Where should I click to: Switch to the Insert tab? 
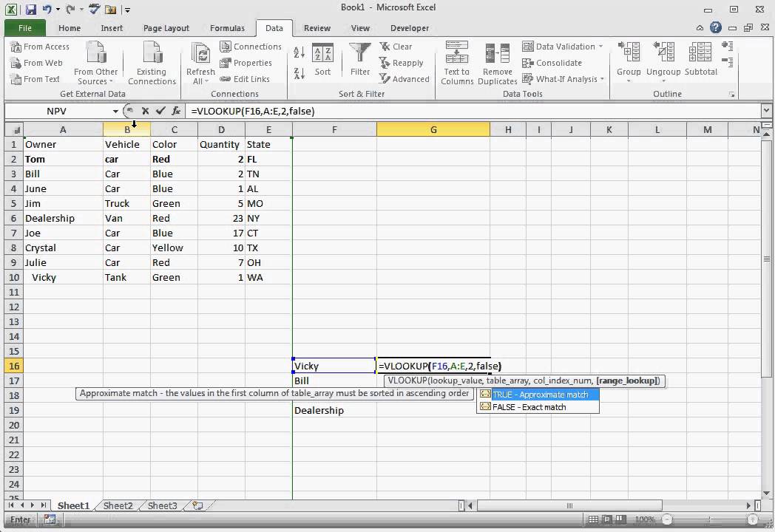click(112, 28)
